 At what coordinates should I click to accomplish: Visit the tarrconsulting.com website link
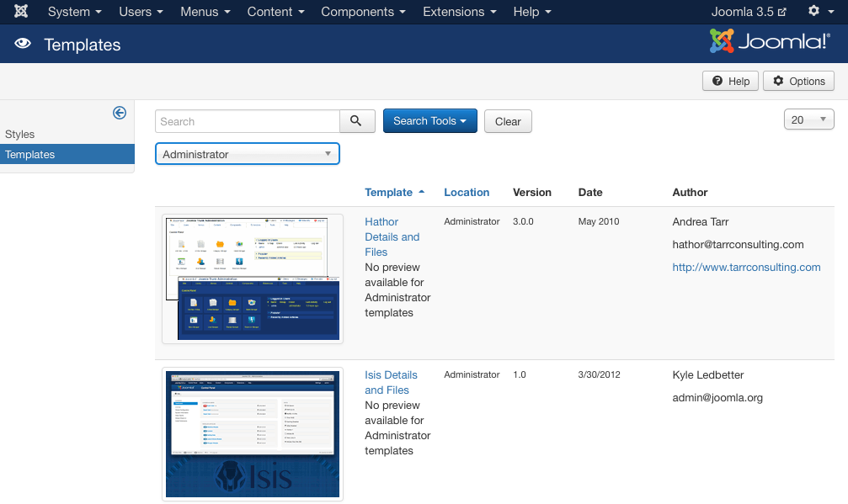746,267
